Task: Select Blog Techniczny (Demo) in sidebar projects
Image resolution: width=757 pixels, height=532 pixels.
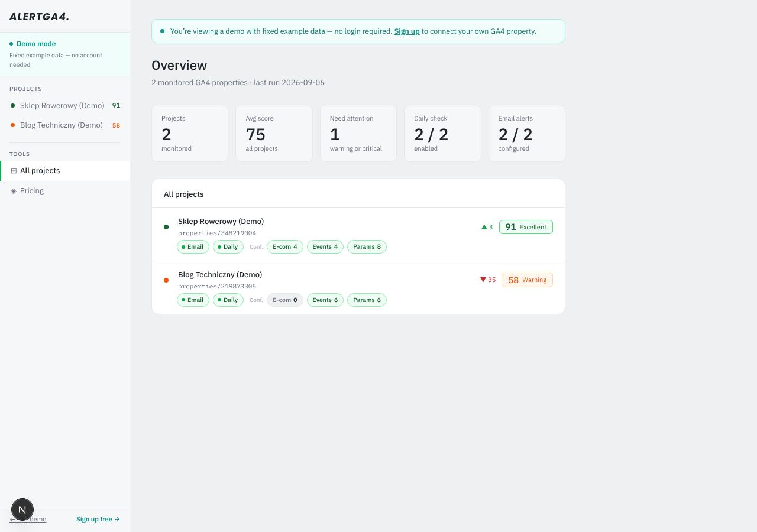Action: coord(65,125)
